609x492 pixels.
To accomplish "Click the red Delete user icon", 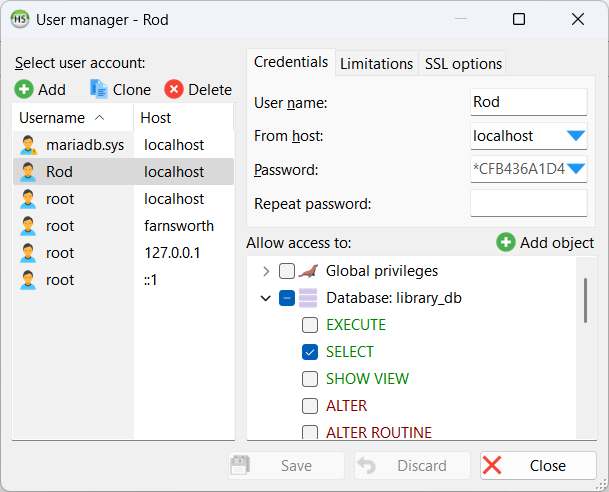I will pyautogui.click(x=174, y=90).
